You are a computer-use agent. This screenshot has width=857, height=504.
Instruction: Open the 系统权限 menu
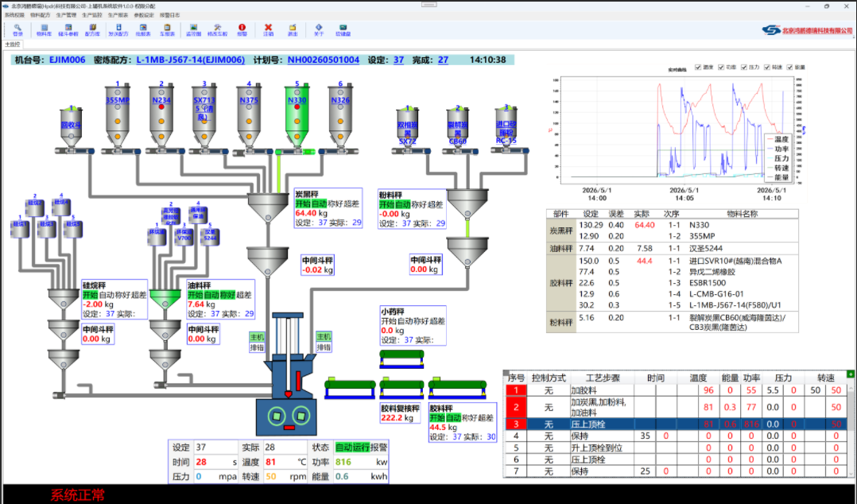[x=15, y=15]
